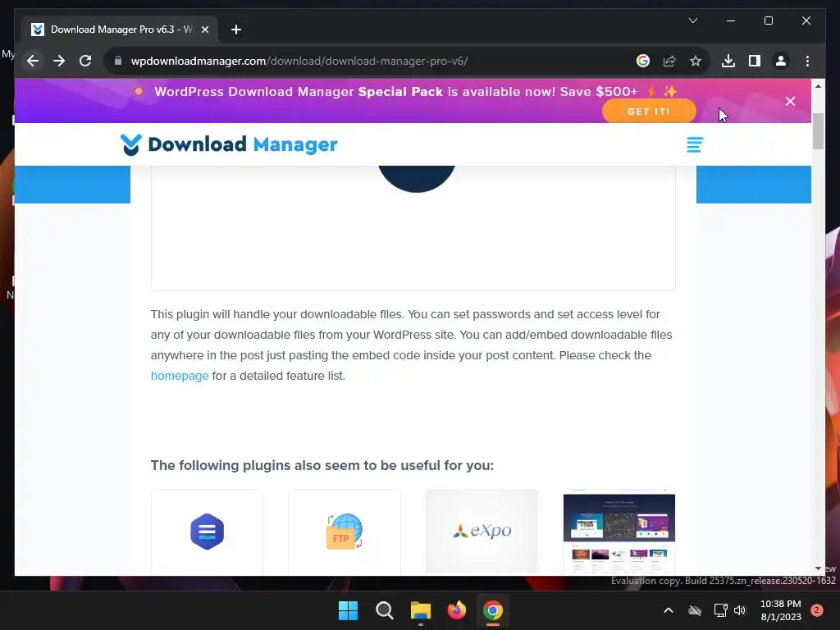This screenshot has width=840, height=630.
Task: Open the FTP plugin card
Action: [345, 532]
